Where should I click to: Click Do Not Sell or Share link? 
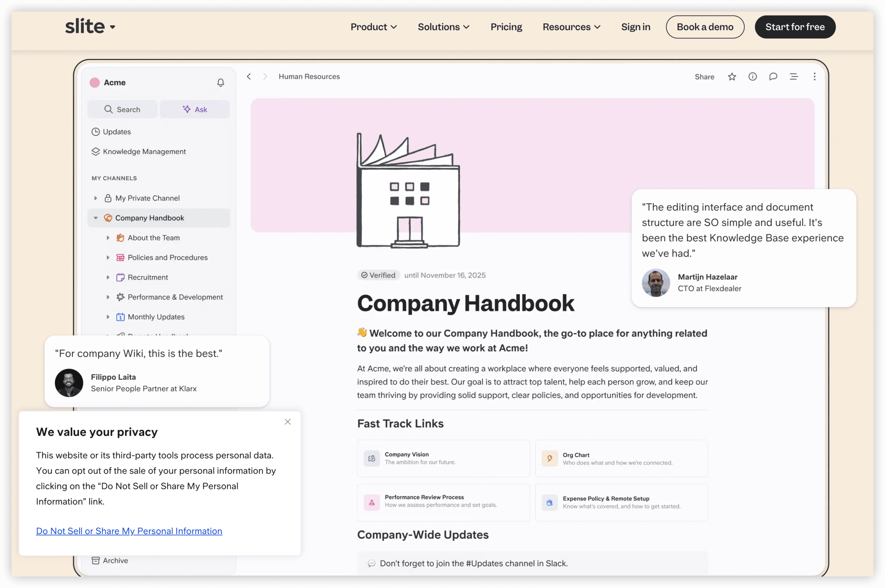pyautogui.click(x=129, y=531)
